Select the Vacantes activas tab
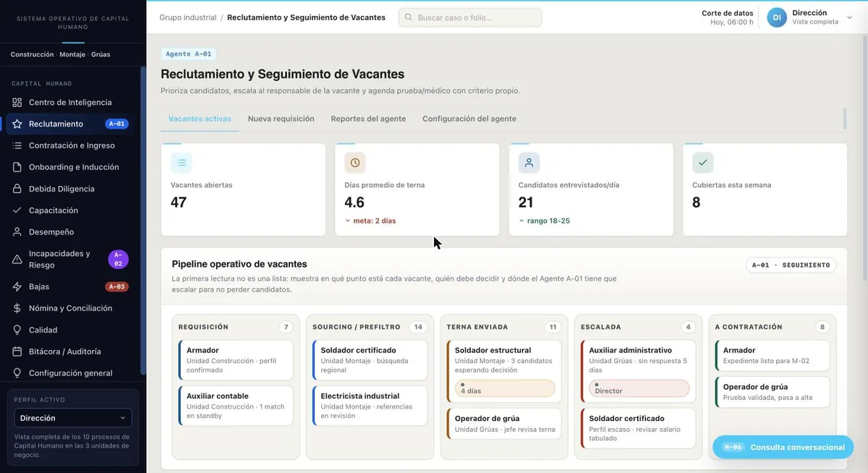Viewport: 868px width, 473px height. (x=200, y=119)
